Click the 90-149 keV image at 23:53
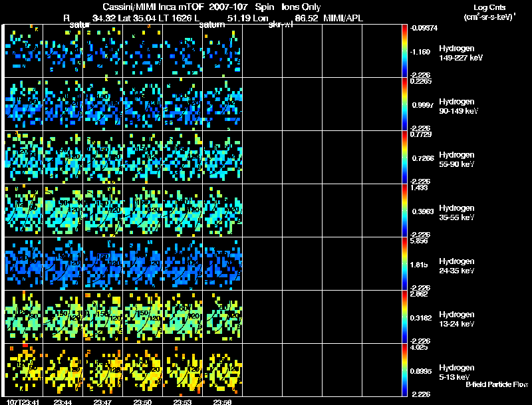This screenshot has height=405, width=532. 183,104
